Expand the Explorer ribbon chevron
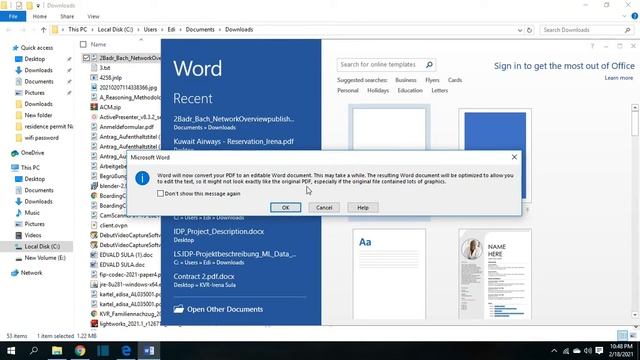 point(624,16)
